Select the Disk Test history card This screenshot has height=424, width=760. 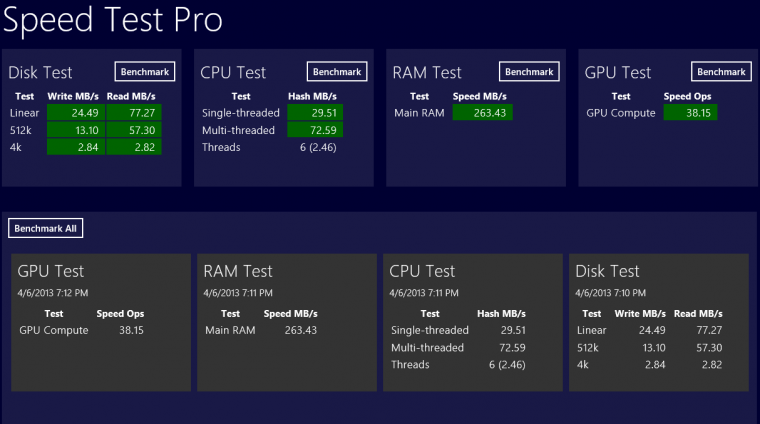659,322
